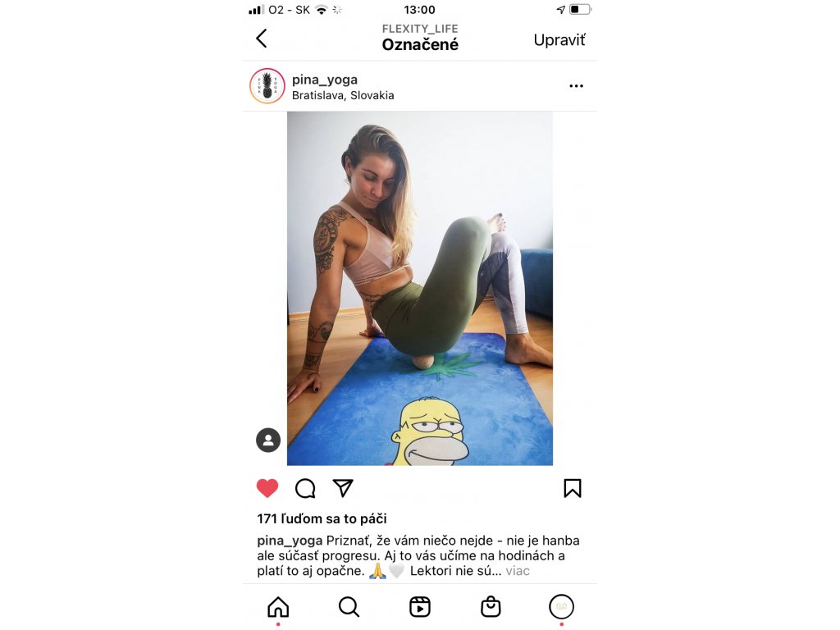Open pina_yoga username in post header
This screenshot has width=840, height=630.
(325, 80)
